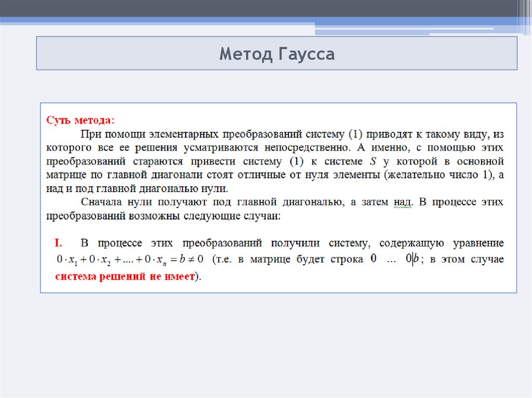Click the red Roman numeral "I."
Viewport: 532px width, 398px height.
click(x=59, y=243)
